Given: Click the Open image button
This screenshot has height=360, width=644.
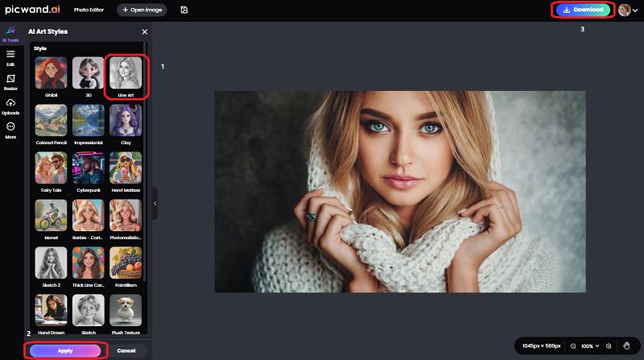Looking at the screenshot, I should 142,10.
